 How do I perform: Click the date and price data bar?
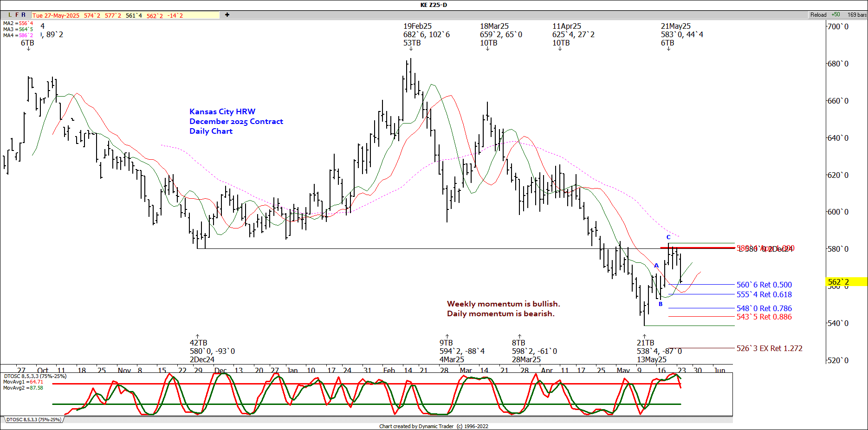tap(125, 15)
